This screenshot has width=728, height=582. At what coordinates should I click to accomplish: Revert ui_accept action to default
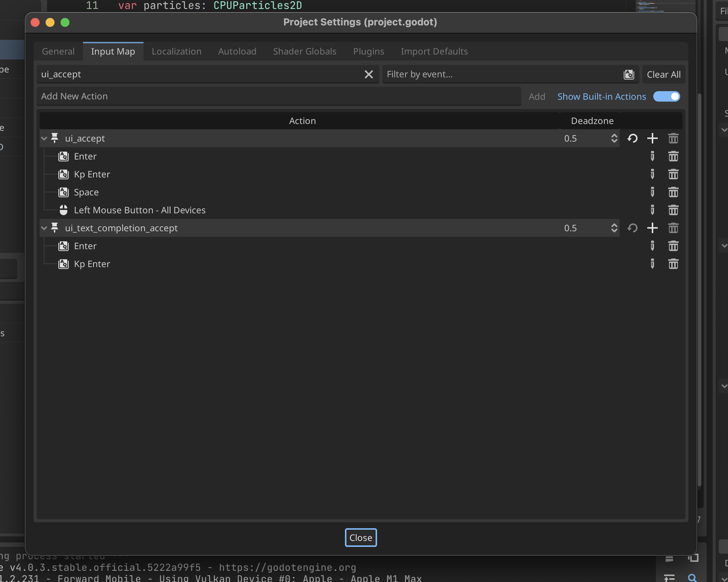coord(632,139)
